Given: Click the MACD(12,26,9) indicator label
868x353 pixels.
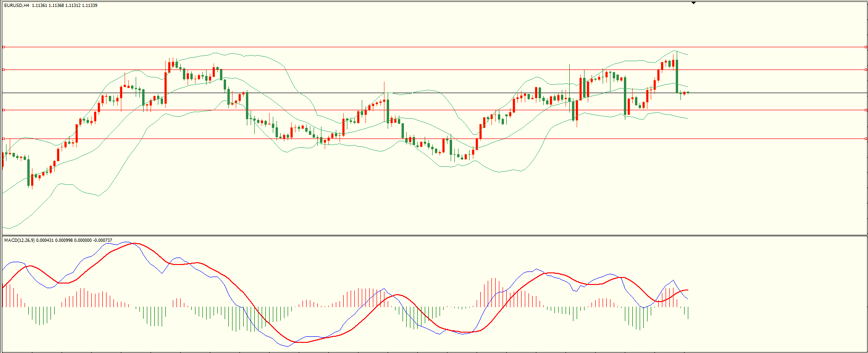Looking at the screenshot, I should coord(19,240).
